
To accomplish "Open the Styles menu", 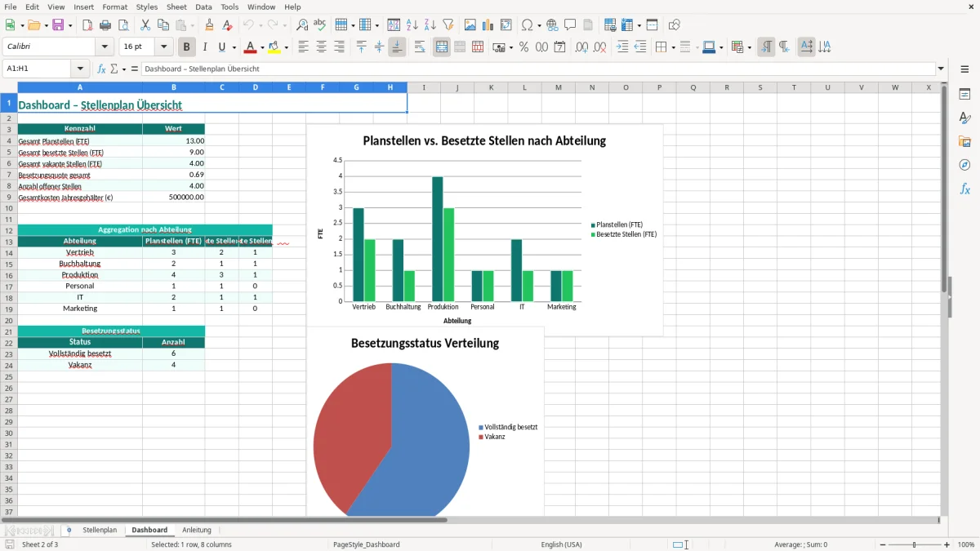I will (147, 7).
